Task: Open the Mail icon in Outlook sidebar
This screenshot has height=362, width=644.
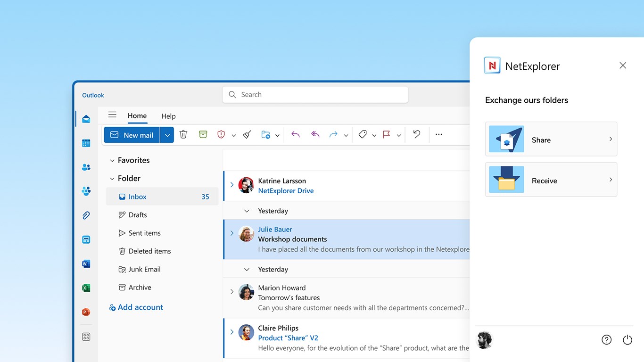Action: (x=86, y=119)
